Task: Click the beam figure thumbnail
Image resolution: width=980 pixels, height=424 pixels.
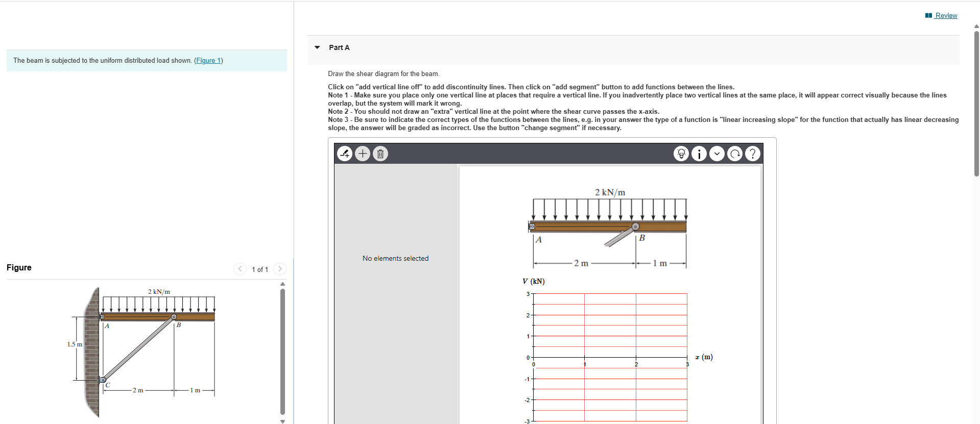Action: pos(141,352)
